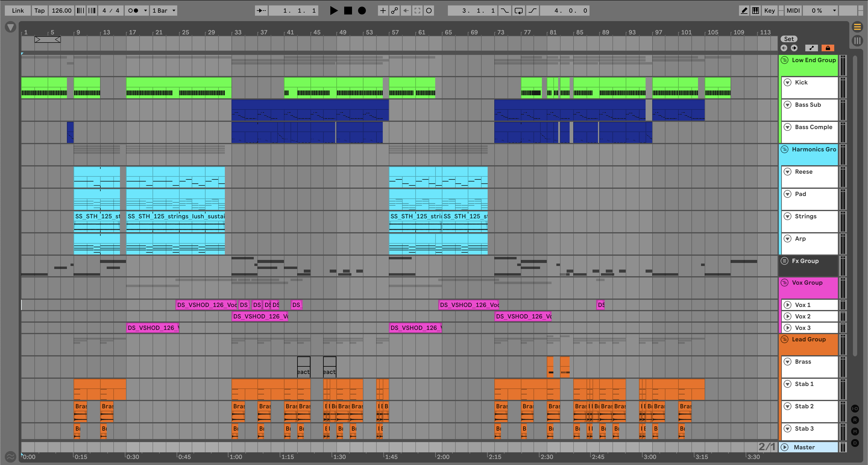Toggle the computer MIDI keyboard icon
The image size is (868, 465).
click(756, 11)
